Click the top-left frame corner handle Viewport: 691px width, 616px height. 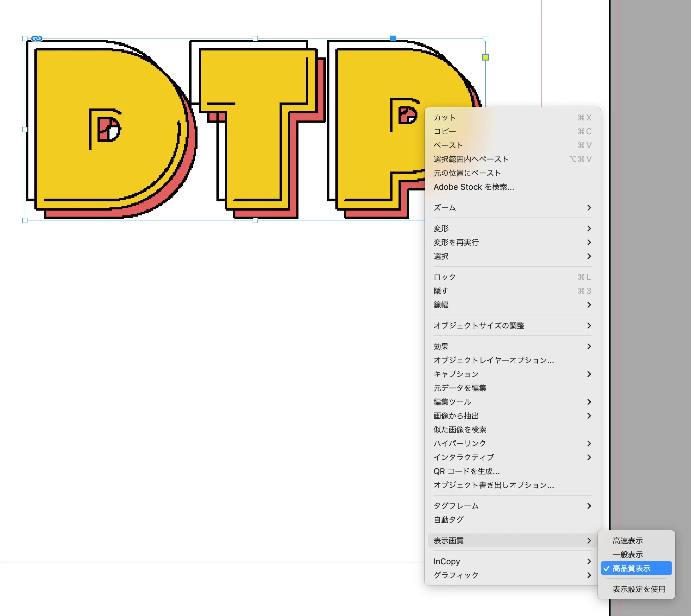coord(25,38)
